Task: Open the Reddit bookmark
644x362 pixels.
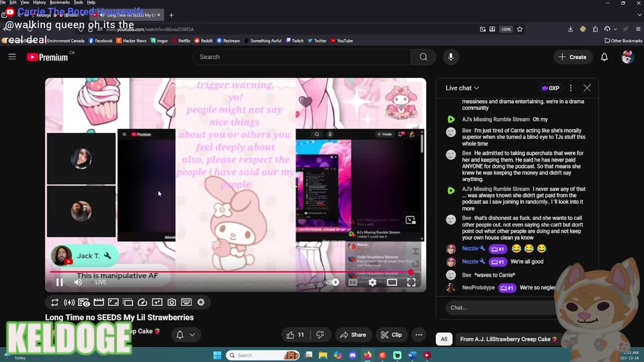Action: [203, 41]
